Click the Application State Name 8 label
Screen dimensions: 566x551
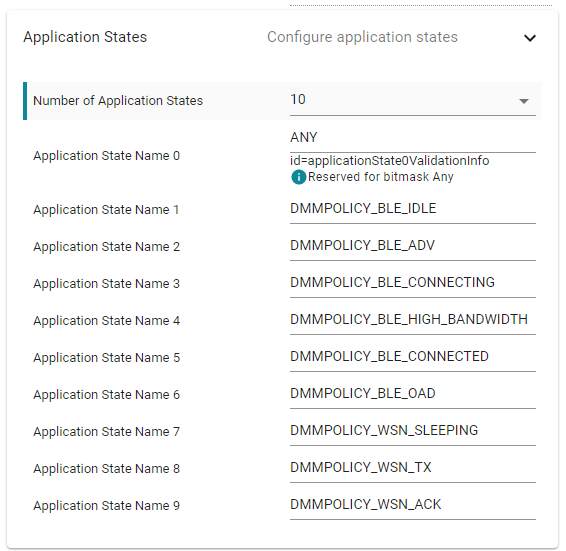pyautogui.click(x=106, y=469)
